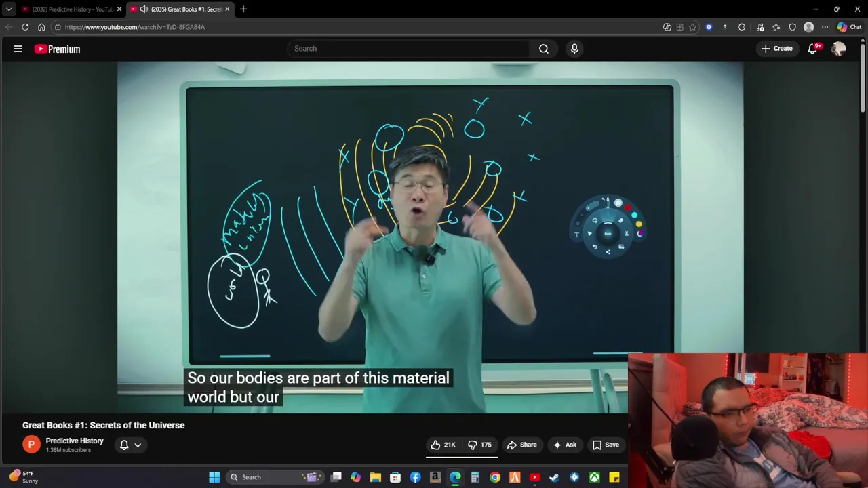This screenshot has height=488, width=868.
Task: Open the weather widget showing 54°F Sunny
Action: [22, 477]
